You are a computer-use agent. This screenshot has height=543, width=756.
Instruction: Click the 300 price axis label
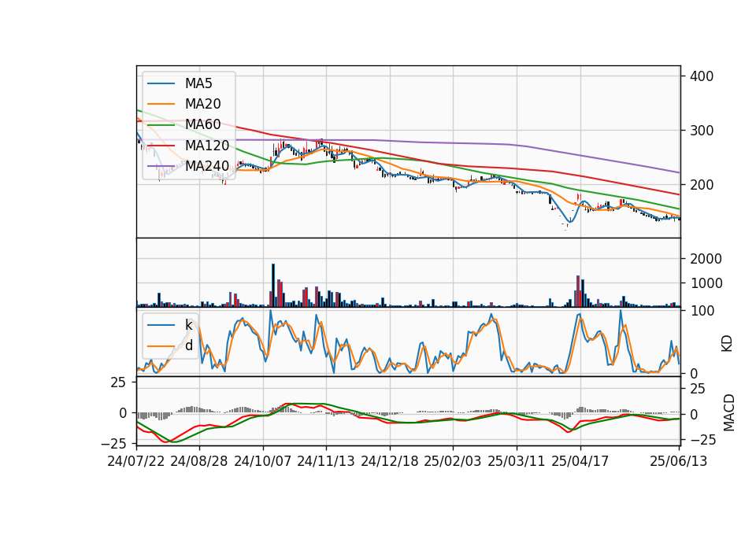pyautogui.click(x=702, y=131)
